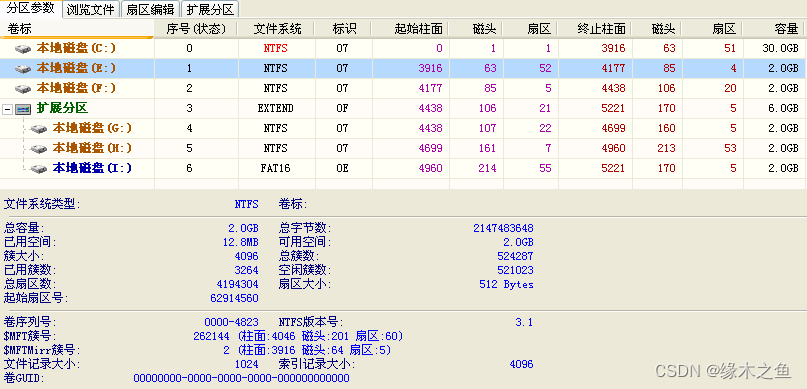This screenshot has height=389, width=807.
Task: Select the 本地磁盘(H:) partition row
Action: tap(404, 148)
